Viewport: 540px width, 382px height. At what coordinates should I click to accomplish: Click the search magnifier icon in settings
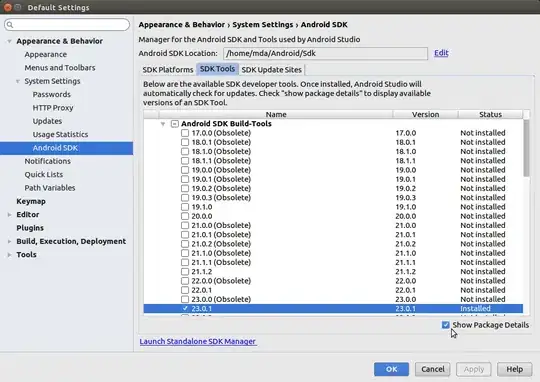pos(10,24)
